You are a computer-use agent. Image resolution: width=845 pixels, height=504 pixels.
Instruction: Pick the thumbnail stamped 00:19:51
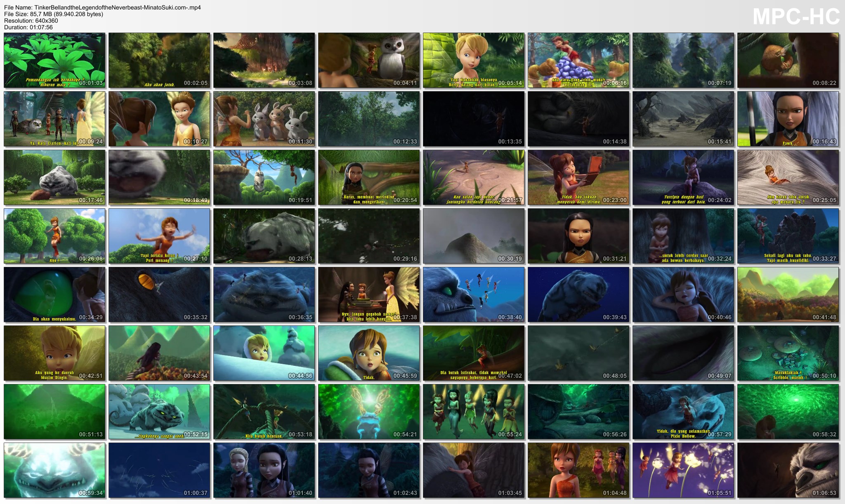tap(264, 177)
